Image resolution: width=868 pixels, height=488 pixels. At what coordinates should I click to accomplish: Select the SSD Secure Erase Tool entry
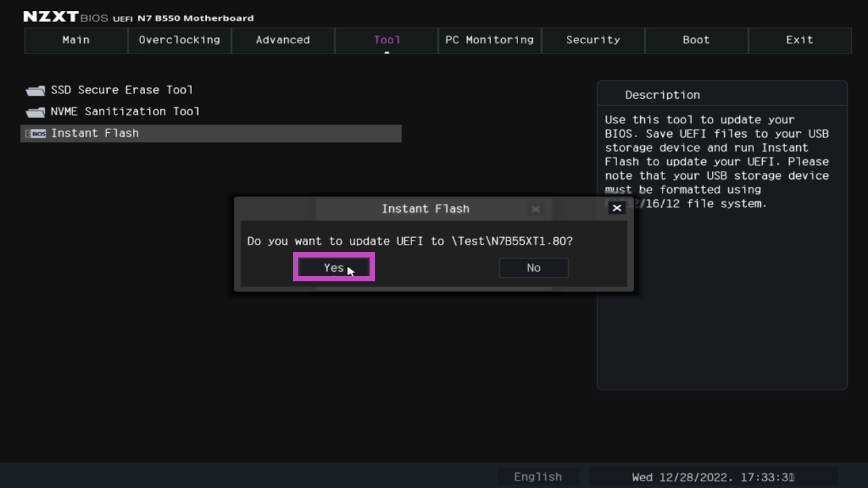pyautogui.click(x=122, y=90)
